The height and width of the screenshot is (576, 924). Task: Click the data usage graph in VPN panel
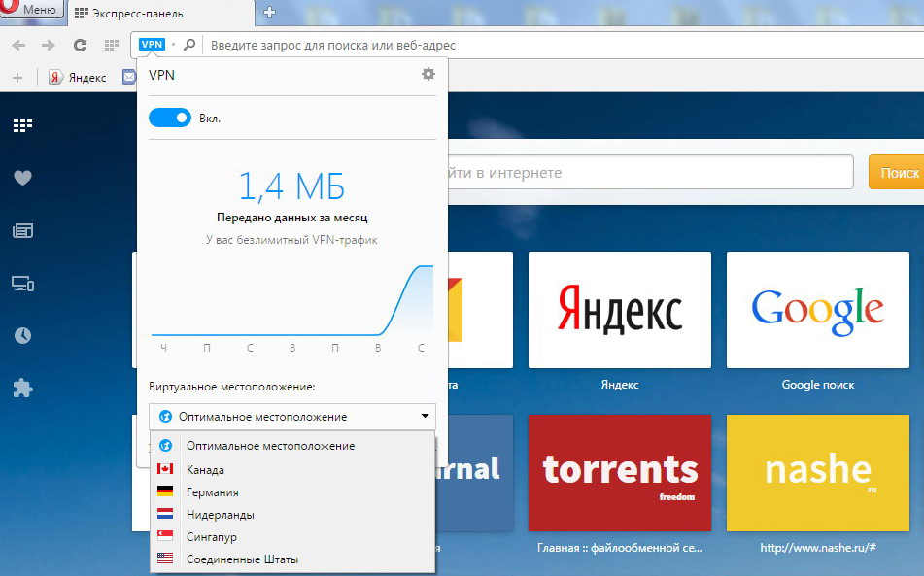tap(292, 301)
